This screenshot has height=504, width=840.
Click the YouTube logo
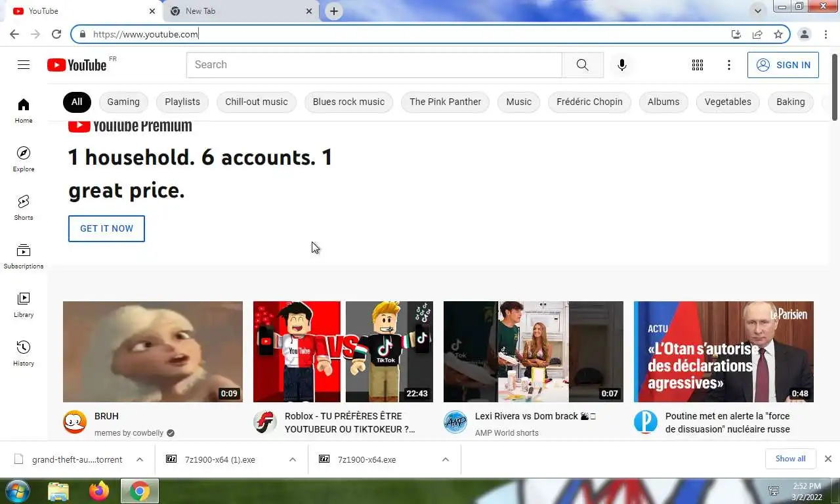(x=77, y=64)
